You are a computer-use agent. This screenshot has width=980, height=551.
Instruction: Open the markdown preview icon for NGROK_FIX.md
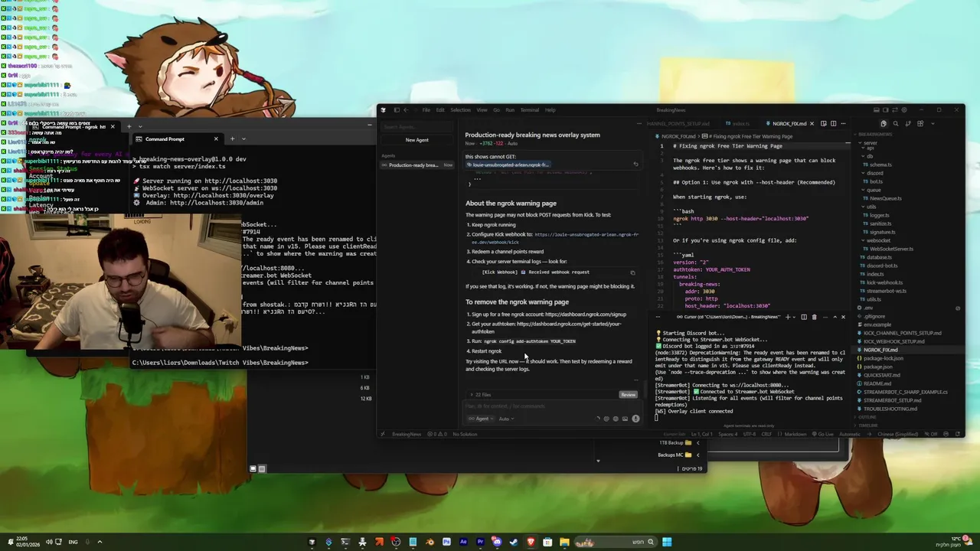[824, 123]
